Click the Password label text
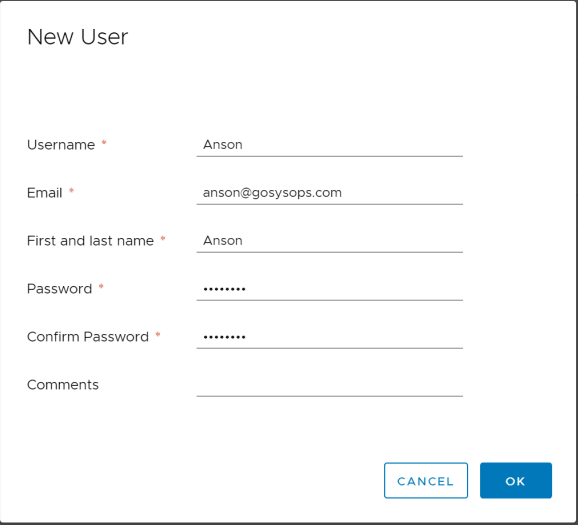578x525 pixels. (x=59, y=289)
